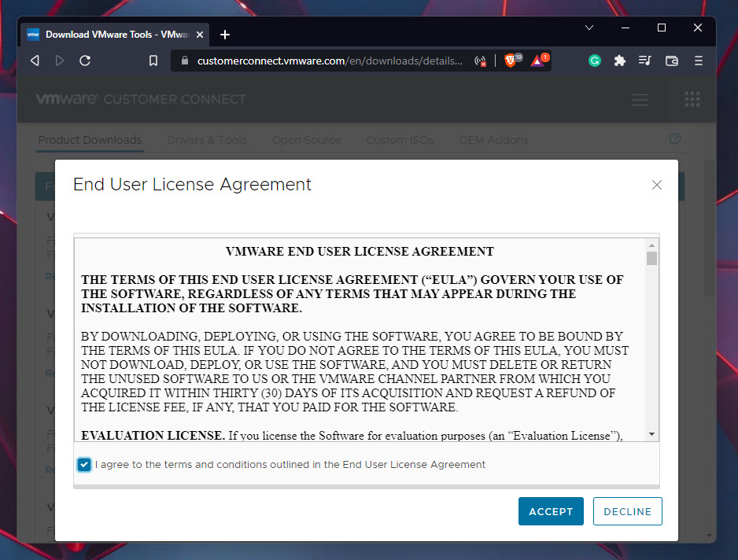Switch to the Open Source tab
This screenshot has width=738, height=560.
pyautogui.click(x=306, y=140)
